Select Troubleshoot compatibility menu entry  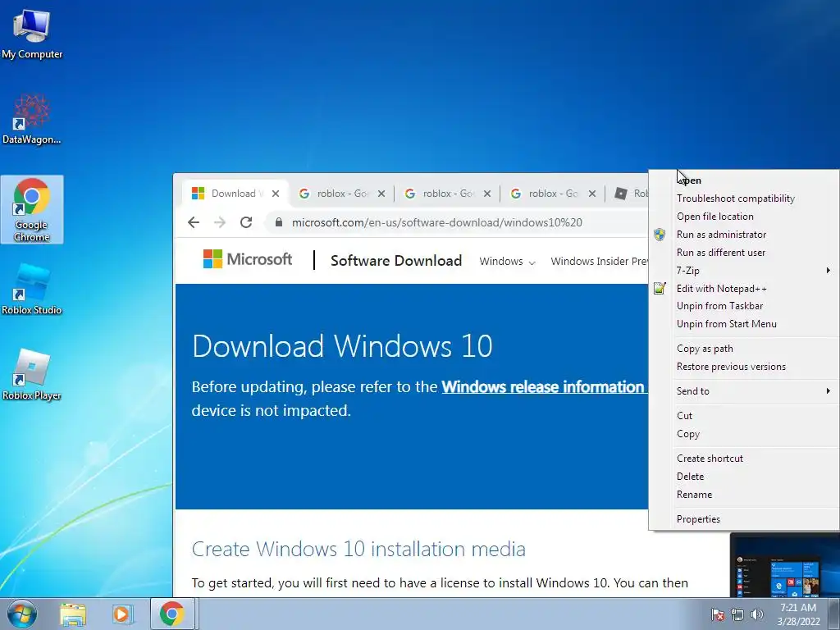pos(743,199)
